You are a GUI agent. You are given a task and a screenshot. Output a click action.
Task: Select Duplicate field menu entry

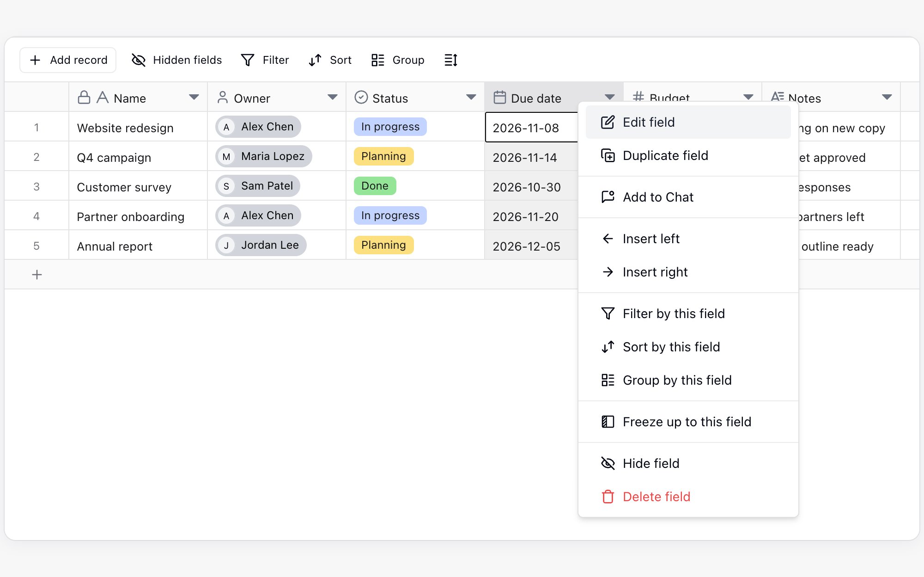click(688, 155)
